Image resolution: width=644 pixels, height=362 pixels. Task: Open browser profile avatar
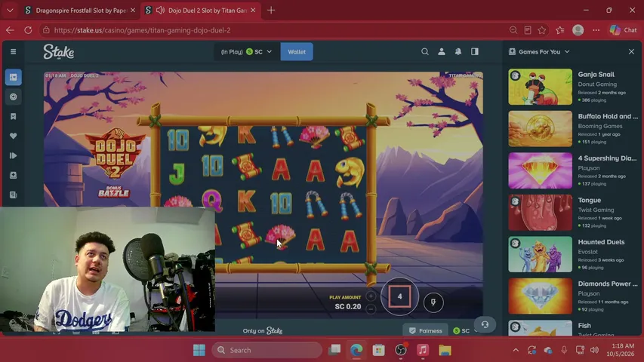pyautogui.click(x=578, y=30)
